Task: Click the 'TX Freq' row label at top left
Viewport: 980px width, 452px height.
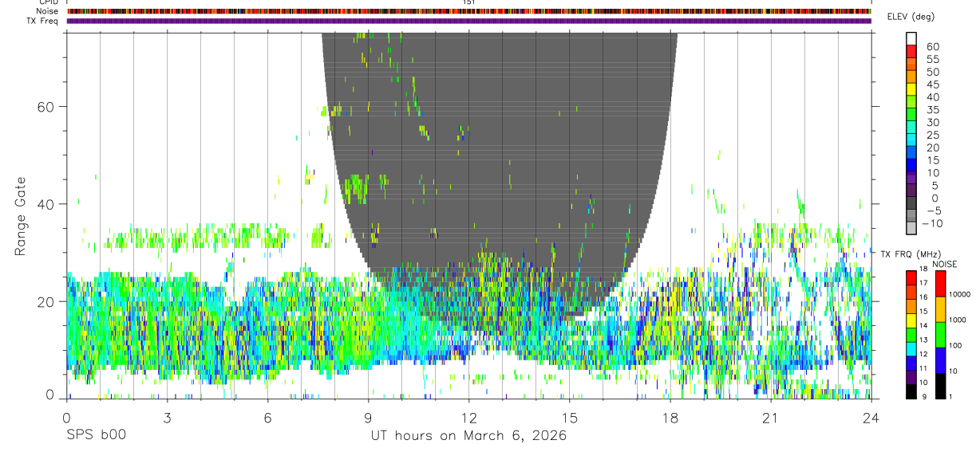Action: point(42,21)
